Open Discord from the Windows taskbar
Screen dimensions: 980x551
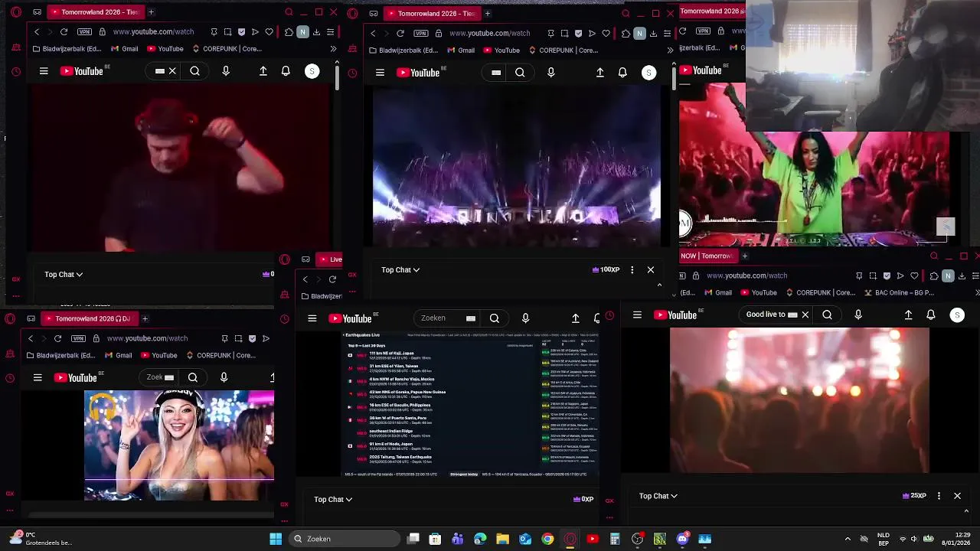(682, 539)
